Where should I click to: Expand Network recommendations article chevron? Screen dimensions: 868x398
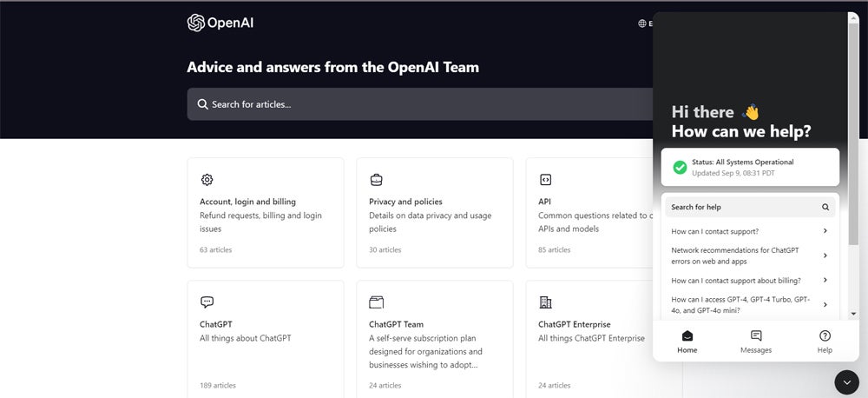(x=825, y=255)
